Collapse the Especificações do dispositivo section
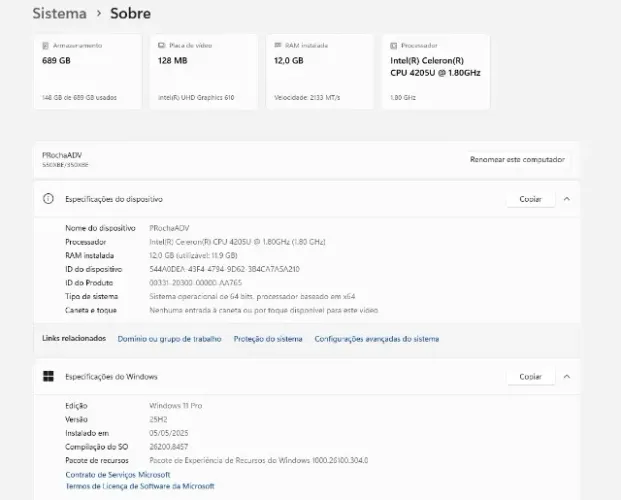621x500 pixels. [567, 199]
